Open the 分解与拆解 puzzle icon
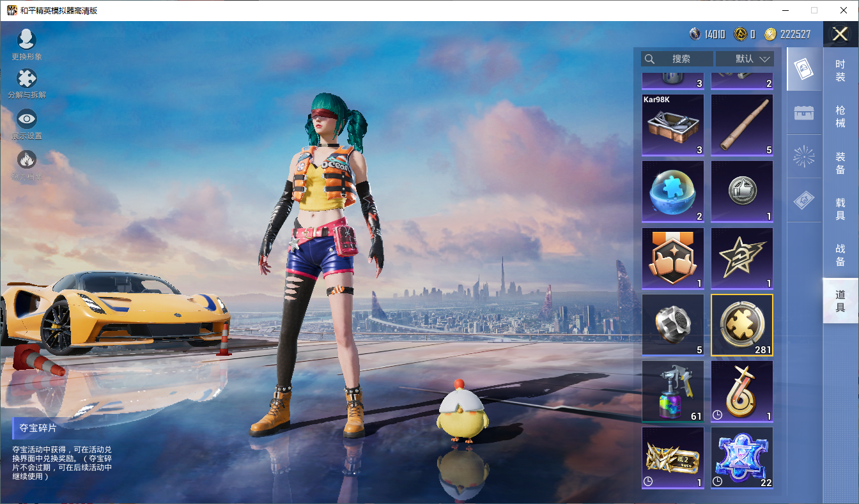This screenshot has height=504, width=859. (x=26, y=79)
